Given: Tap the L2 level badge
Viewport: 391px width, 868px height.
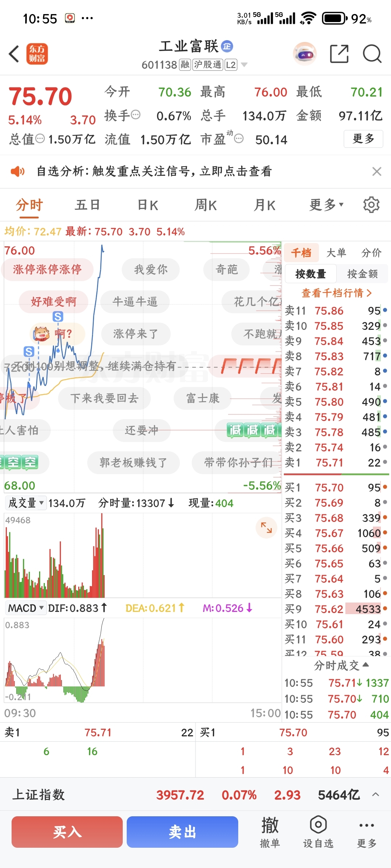Looking at the screenshot, I should (231, 65).
